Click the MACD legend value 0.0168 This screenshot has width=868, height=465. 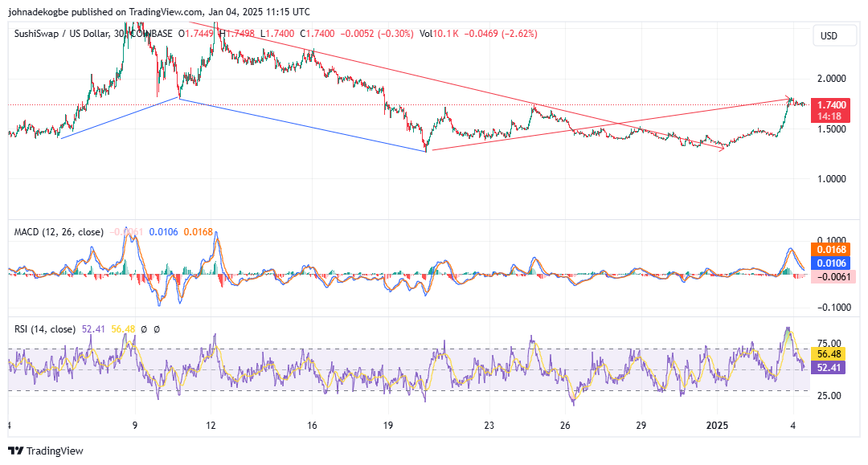(x=199, y=232)
